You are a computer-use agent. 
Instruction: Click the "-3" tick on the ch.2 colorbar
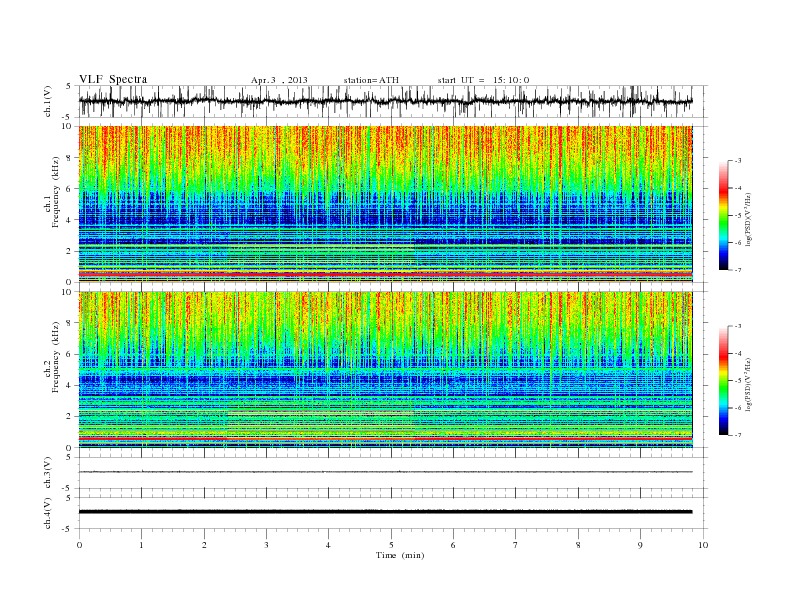coord(737,326)
